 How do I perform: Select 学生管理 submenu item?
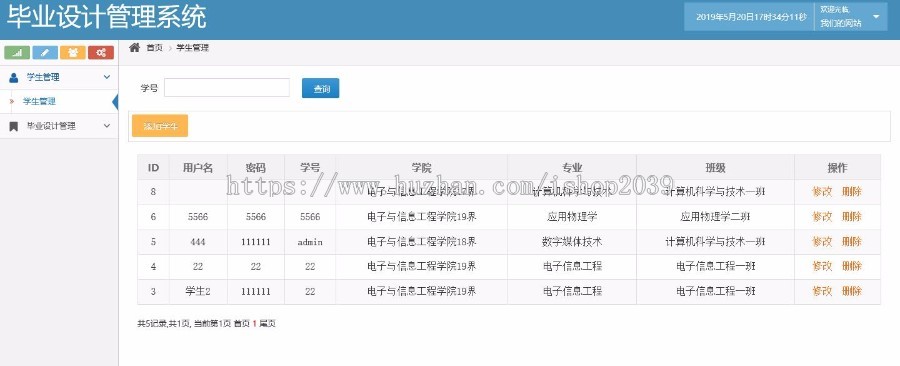point(39,102)
